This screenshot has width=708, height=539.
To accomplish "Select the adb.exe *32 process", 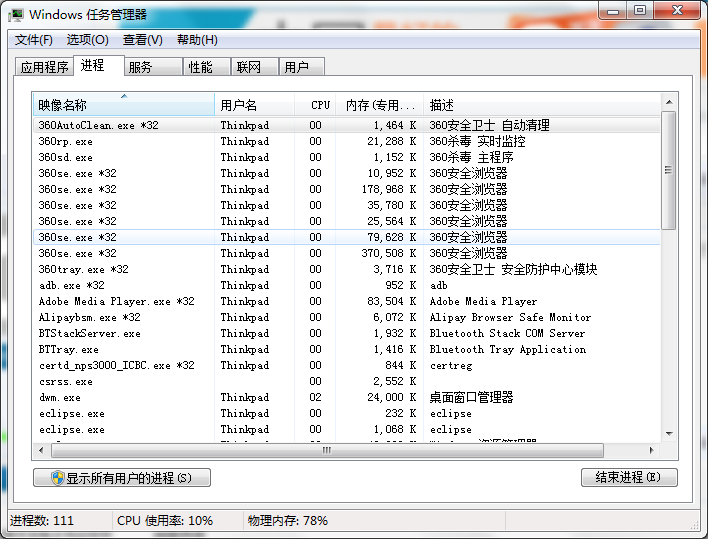I will (347, 285).
